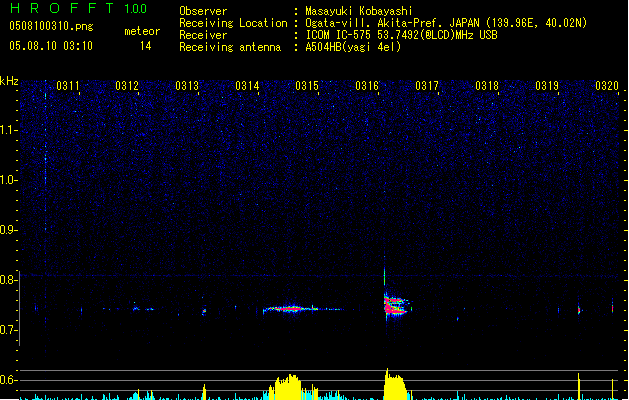
Task: Click the 'Receiving Location' label
Action: (x=233, y=23)
